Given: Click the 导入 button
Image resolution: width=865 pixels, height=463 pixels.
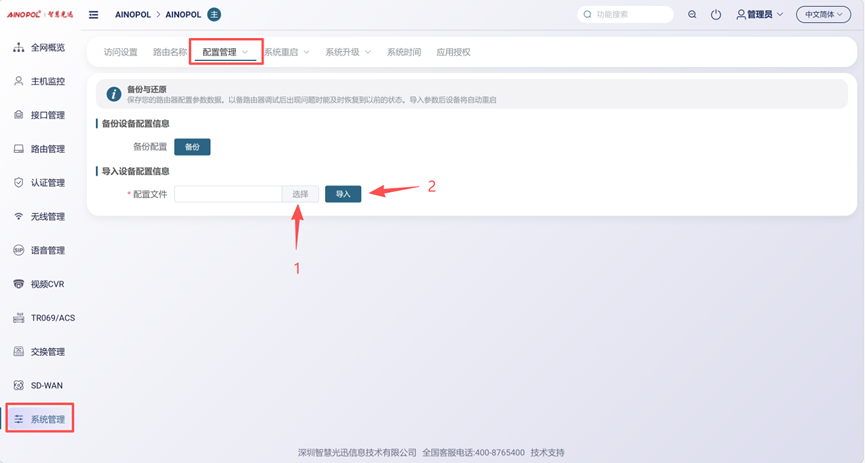Looking at the screenshot, I should click(343, 194).
